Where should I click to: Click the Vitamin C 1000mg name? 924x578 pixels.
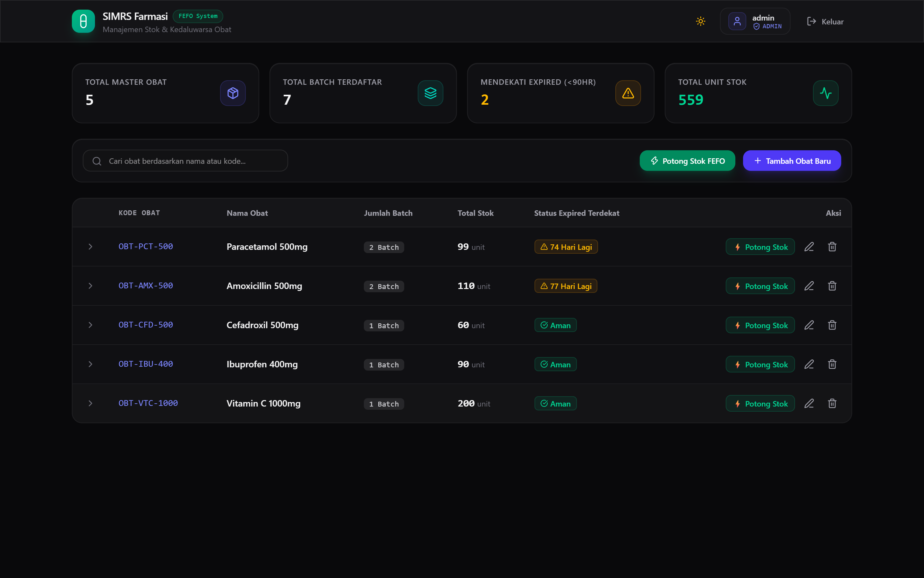[263, 403]
